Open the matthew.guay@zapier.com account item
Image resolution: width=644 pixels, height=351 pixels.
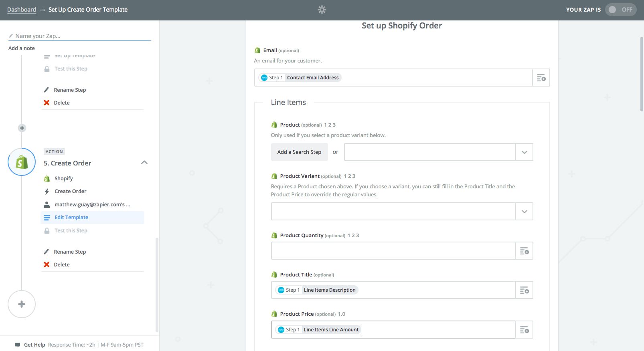coord(92,204)
